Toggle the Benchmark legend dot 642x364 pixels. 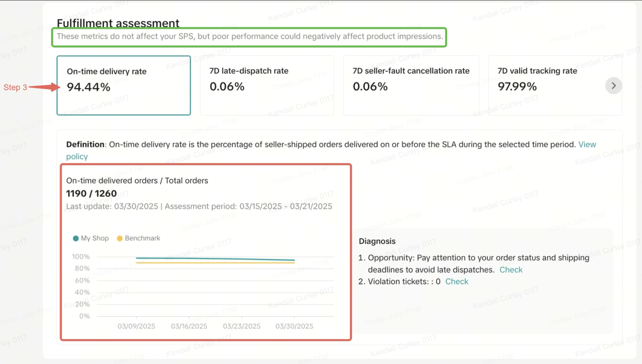pyautogui.click(x=120, y=238)
